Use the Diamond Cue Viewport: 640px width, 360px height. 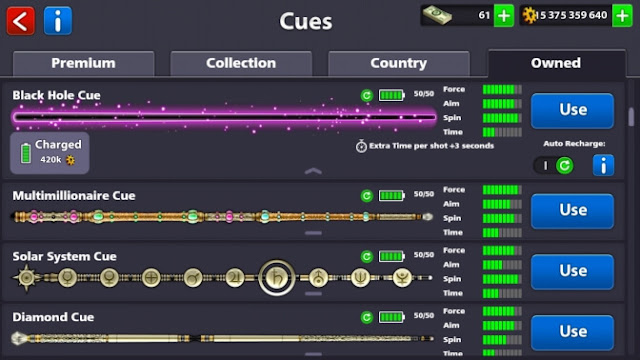coord(572,332)
